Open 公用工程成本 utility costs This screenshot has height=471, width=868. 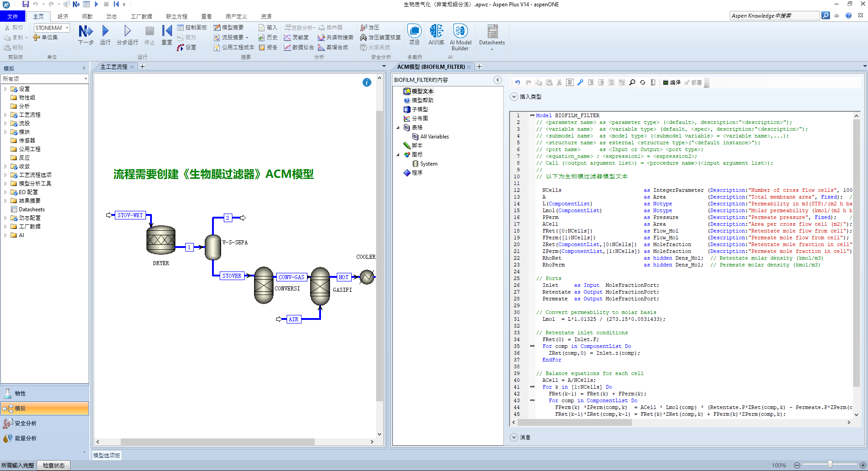234,47
